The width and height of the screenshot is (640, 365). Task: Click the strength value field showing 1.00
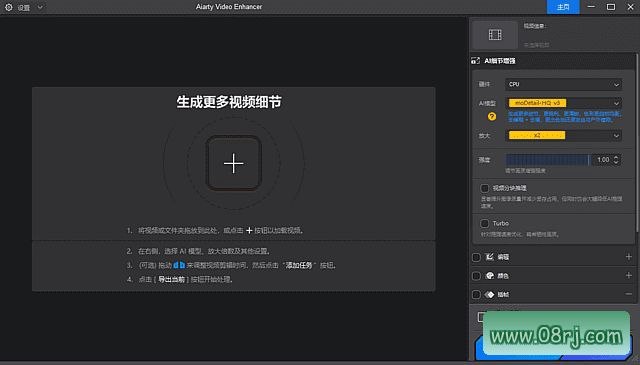pos(603,160)
